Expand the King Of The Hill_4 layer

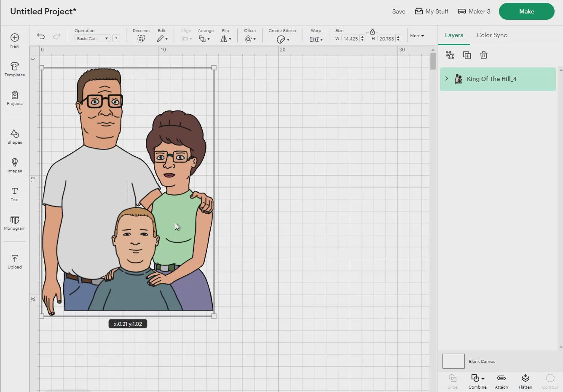pos(447,79)
